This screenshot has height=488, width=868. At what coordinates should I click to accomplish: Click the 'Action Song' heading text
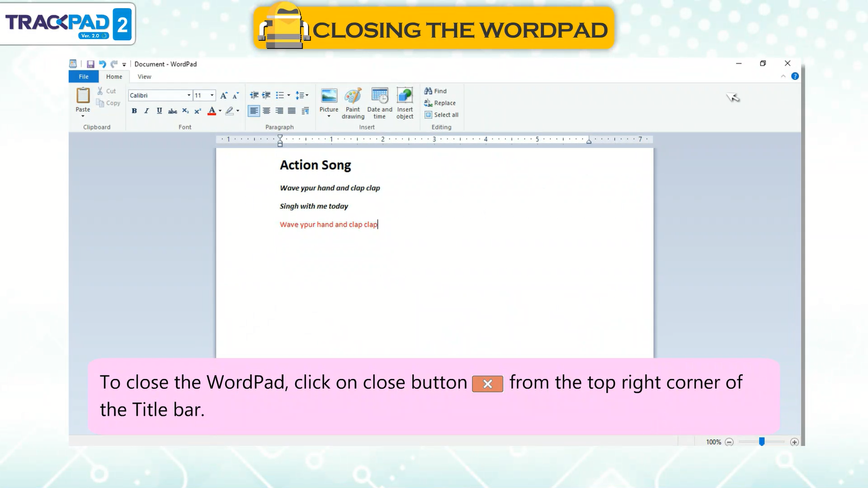[x=315, y=165]
